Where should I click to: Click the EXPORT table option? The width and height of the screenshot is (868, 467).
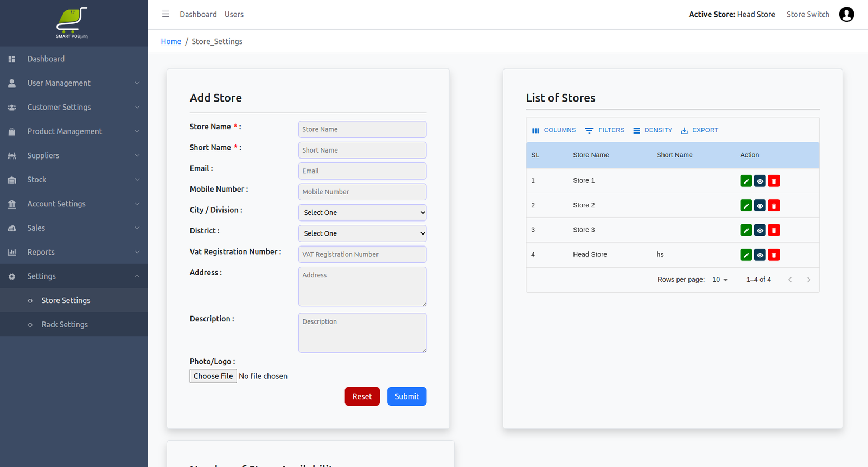point(700,130)
